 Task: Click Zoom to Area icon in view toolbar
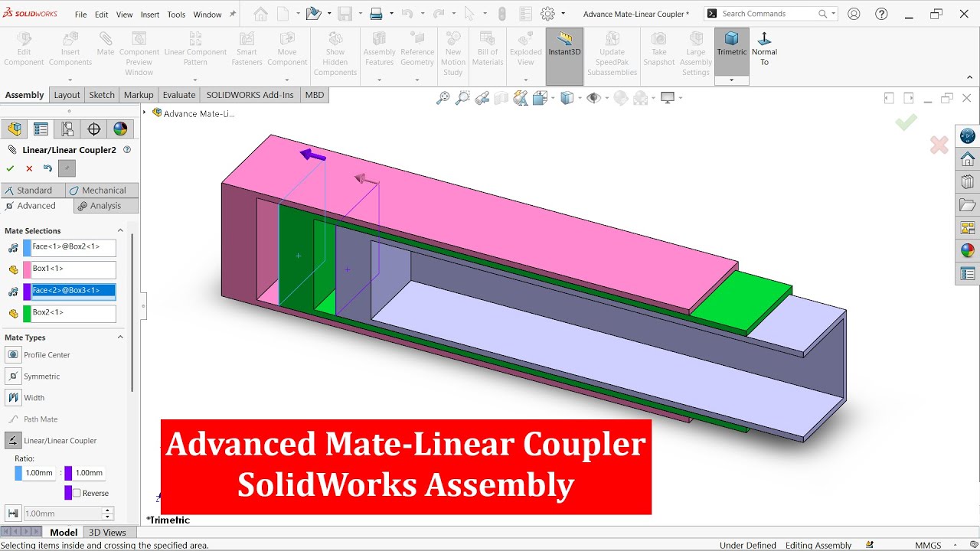(x=462, y=98)
